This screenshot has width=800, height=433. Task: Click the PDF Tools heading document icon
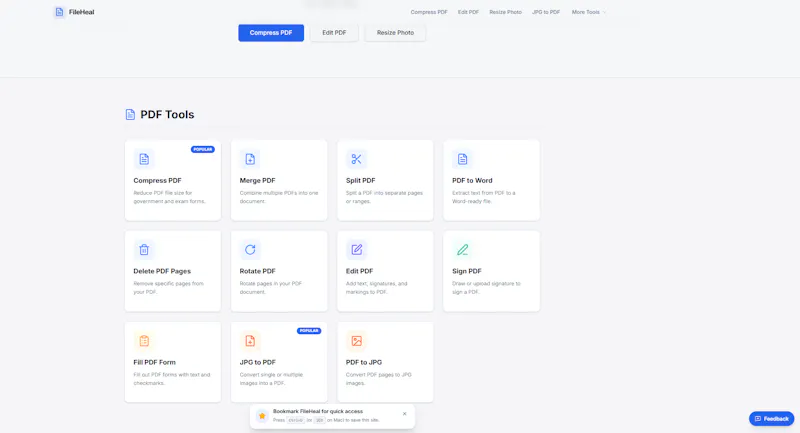tap(130, 114)
